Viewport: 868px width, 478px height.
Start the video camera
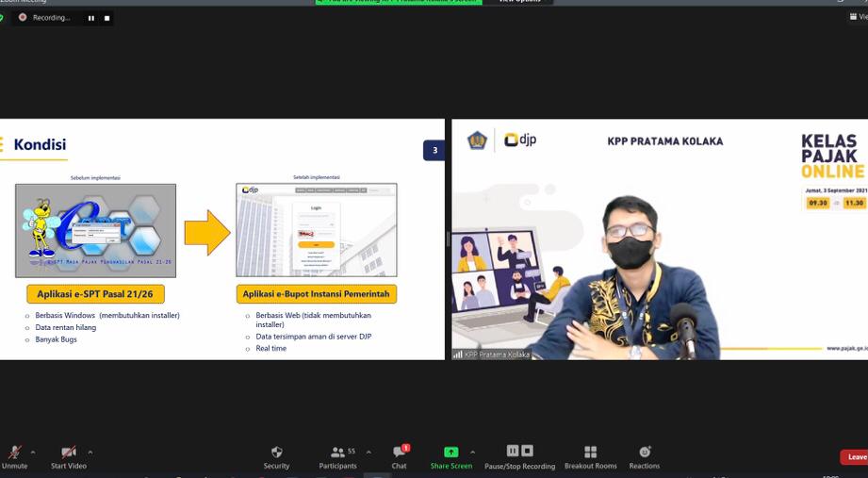[68, 453]
